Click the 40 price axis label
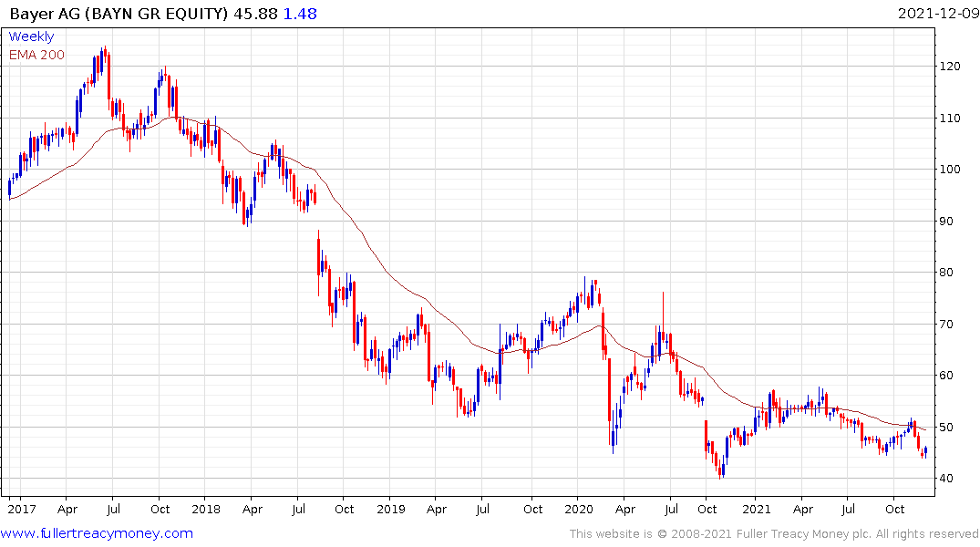The image size is (980, 547). pyautogui.click(x=946, y=479)
